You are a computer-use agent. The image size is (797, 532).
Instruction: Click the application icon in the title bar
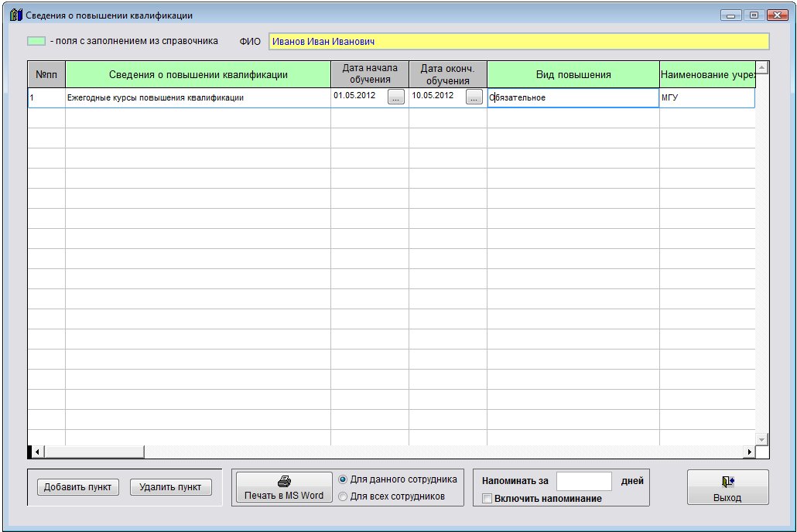(x=15, y=15)
